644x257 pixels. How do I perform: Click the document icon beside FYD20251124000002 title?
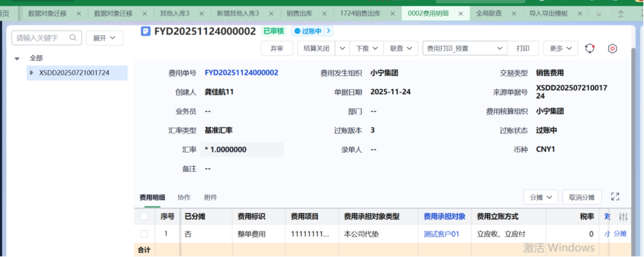pyautogui.click(x=146, y=31)
